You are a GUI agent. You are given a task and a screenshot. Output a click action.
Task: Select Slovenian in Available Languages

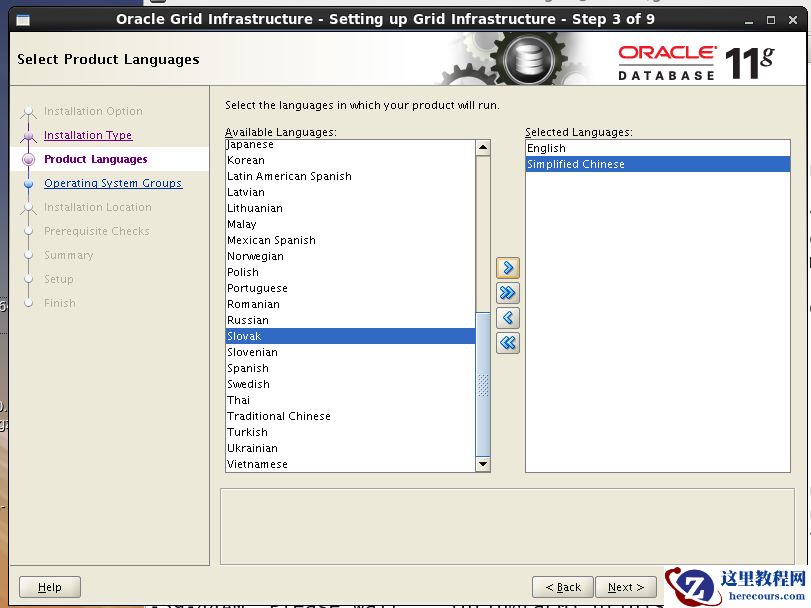[x=350, y=352]
